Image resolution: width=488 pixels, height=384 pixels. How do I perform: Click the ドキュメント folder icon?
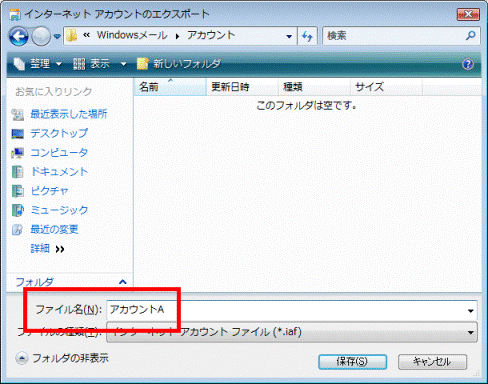pos(18,172)
